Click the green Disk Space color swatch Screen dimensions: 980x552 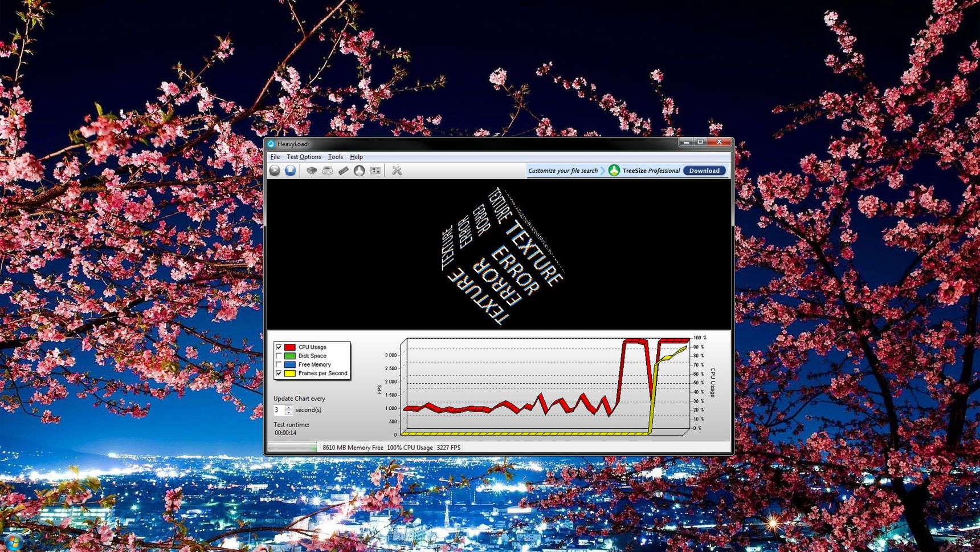(290, 356)
